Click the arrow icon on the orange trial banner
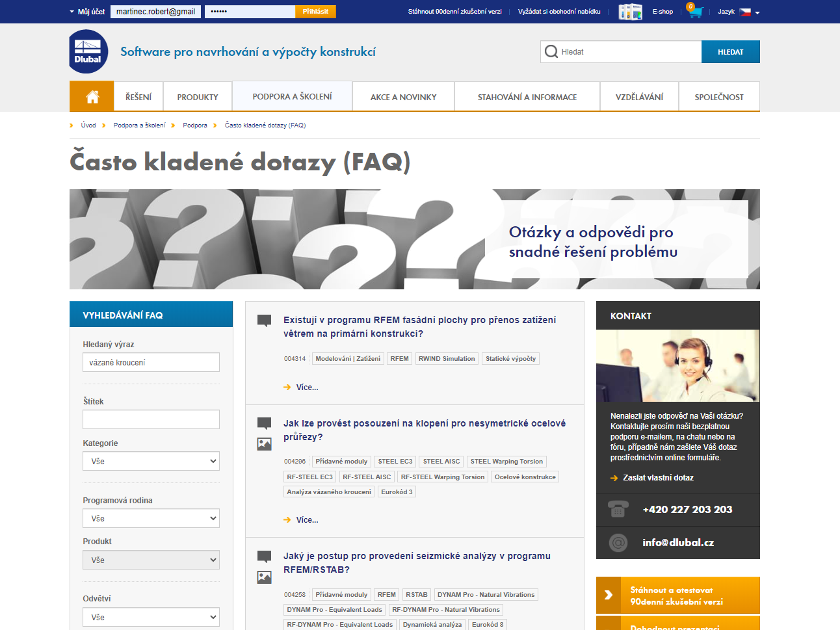This screenshot has height=630, width=840. [610, 595]
